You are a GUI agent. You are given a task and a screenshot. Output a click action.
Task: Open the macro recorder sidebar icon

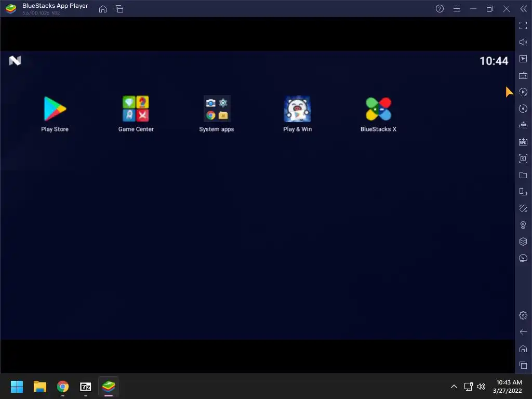[523, 92]
